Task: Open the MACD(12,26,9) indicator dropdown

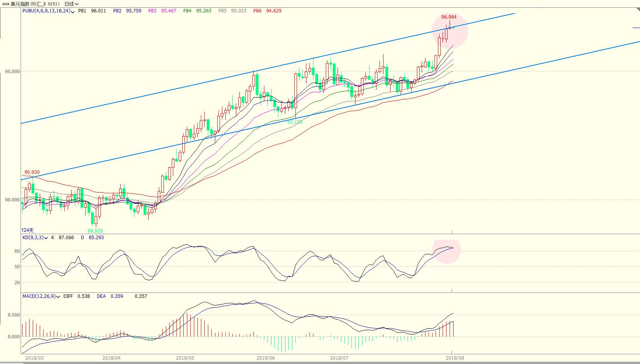Action: [x=58, y=297]
